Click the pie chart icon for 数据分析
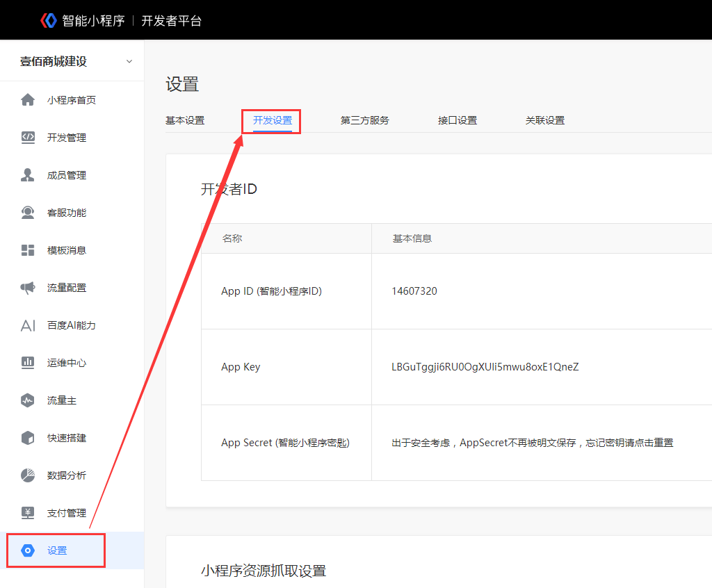This screenshot has width=712, height=588. (28, 475)
